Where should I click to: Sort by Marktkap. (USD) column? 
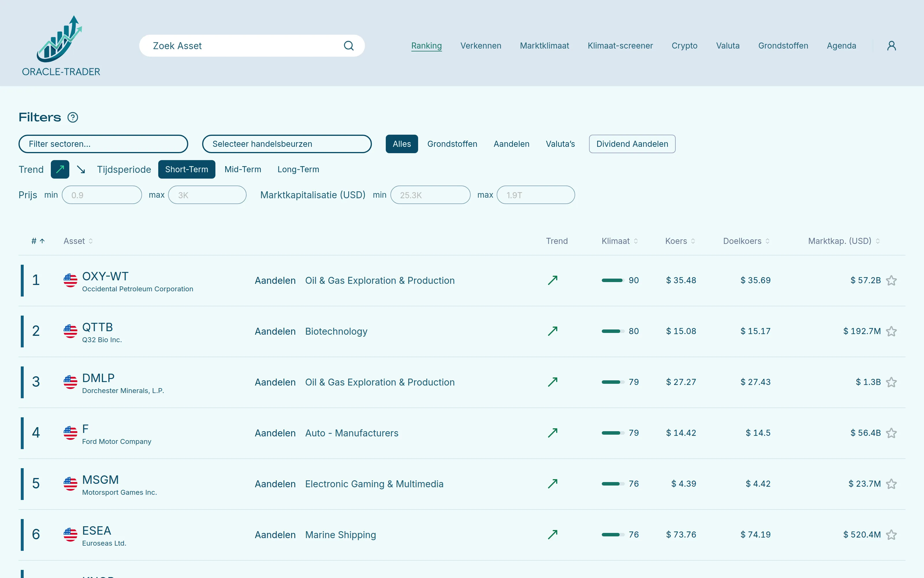coord(844,241)
